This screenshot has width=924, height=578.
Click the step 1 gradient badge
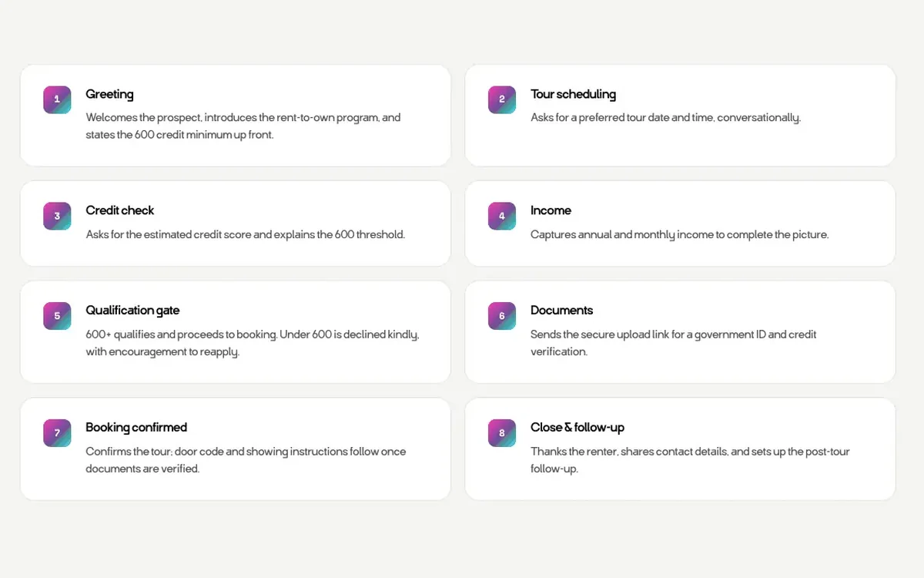(x=57, y=99)
